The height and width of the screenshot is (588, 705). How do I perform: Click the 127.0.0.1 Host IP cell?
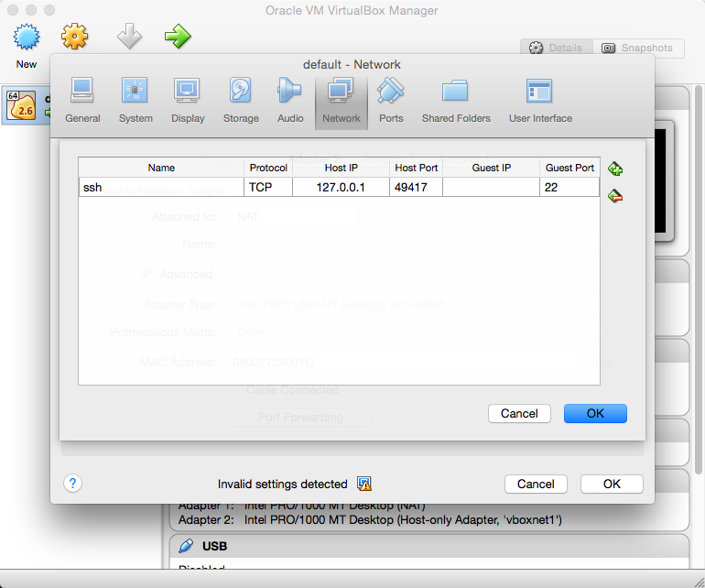(x=341, y=187)
